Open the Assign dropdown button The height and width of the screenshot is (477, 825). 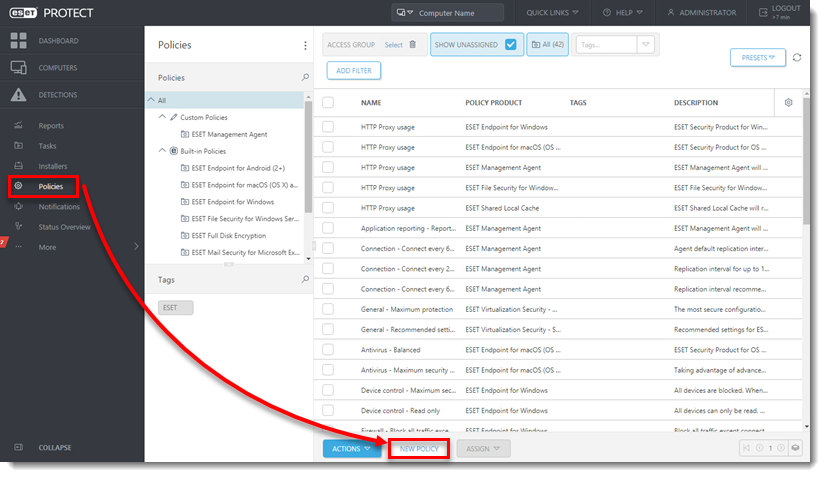(483, 449)
